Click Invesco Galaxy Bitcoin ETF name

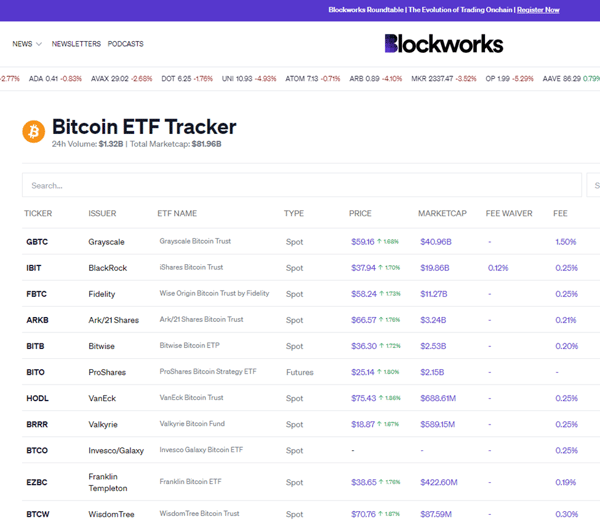pos(201,449)
